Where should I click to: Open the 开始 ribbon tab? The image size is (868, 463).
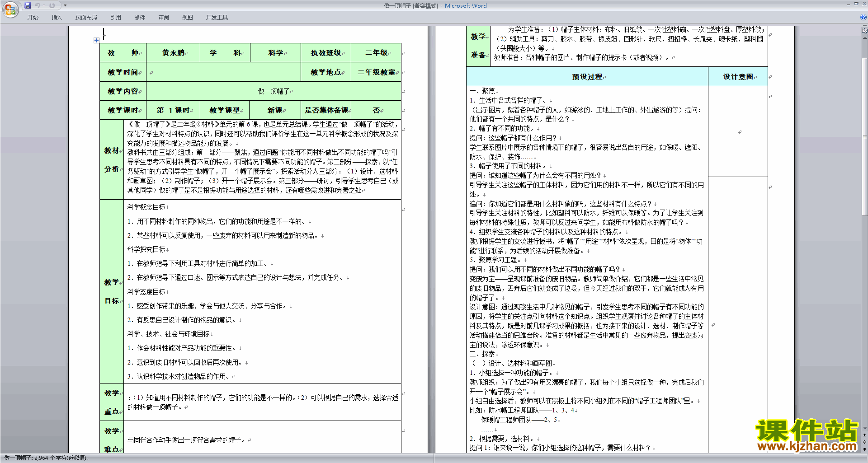[x=33, y=17]
